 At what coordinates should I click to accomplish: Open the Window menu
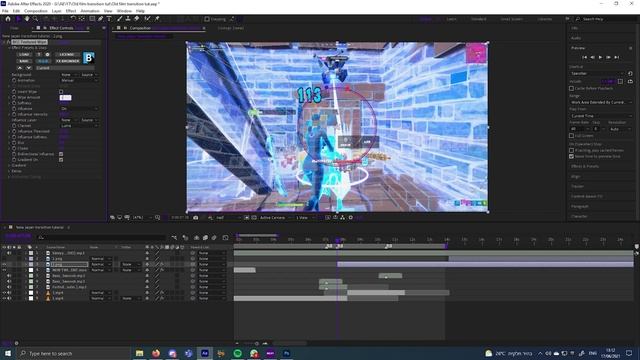click(x=124, y=11)
